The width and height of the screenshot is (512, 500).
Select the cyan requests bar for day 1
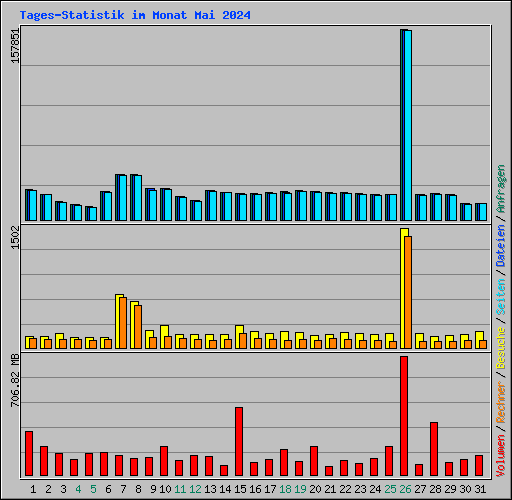(x=33, y=205)
